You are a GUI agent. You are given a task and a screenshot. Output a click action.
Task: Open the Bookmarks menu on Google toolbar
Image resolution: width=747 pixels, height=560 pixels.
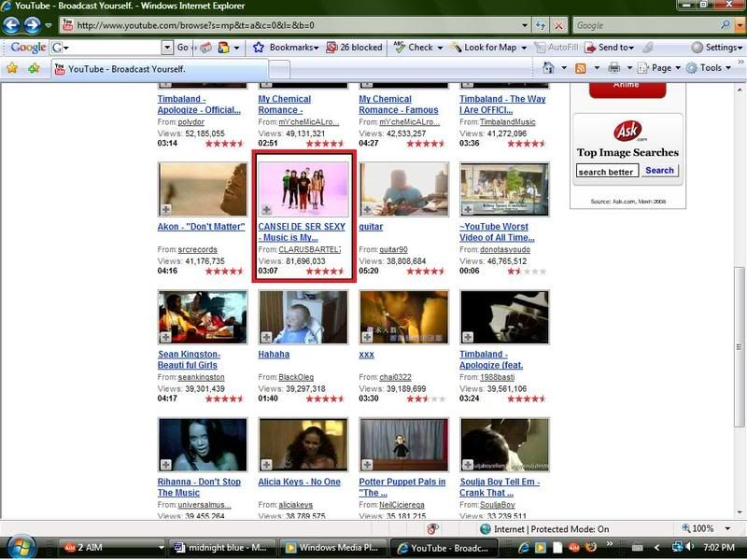coord(286,48)
